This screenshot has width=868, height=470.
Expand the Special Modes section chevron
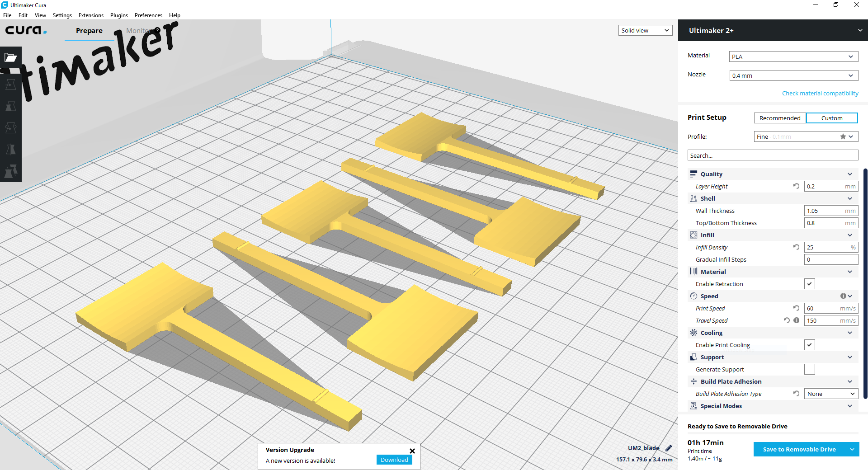(850, 406)
